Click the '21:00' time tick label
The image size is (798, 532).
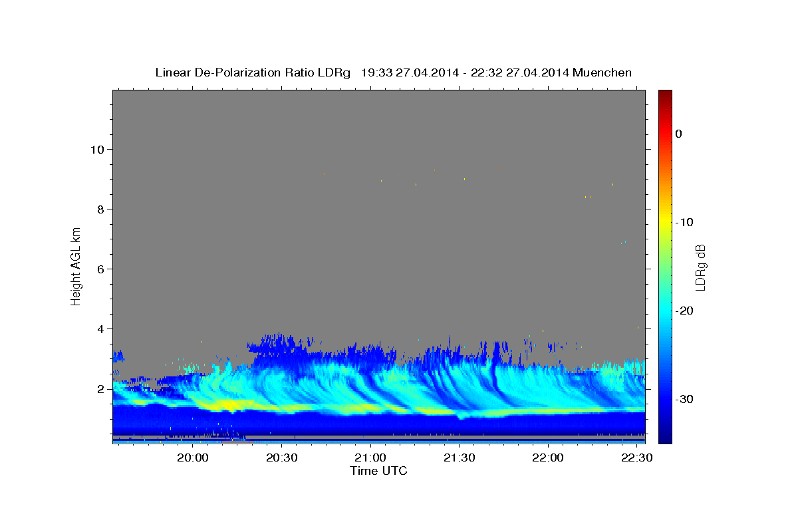tap(370, 458)
